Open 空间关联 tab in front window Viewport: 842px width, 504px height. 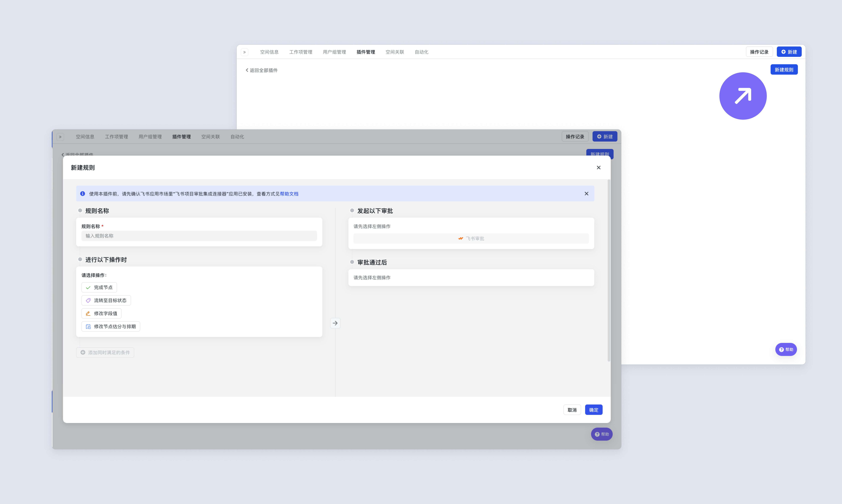pos(211,137)
